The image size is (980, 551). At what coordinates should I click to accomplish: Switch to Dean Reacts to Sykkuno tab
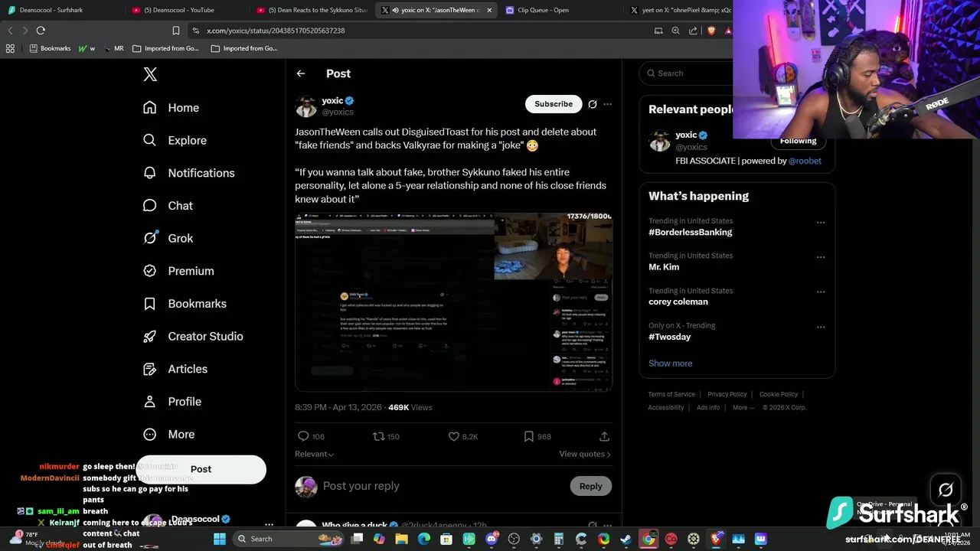pyautogui.click(x=312, y=10)
